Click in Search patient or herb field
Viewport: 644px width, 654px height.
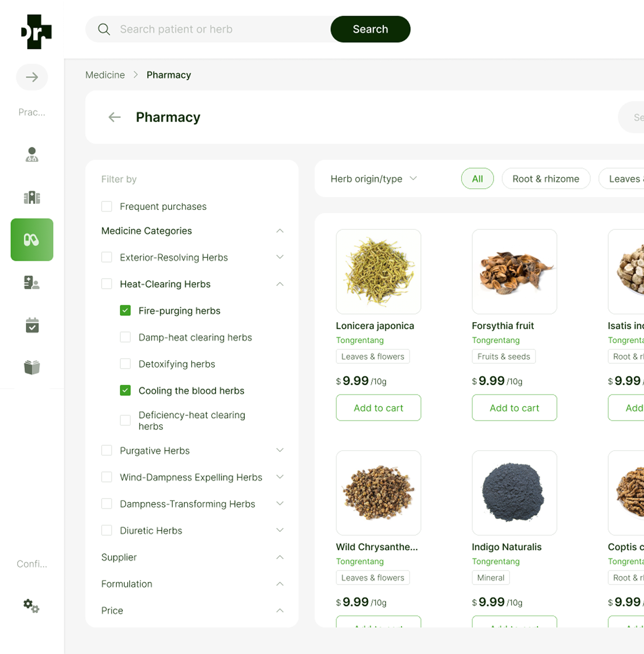tap(208, 29)
